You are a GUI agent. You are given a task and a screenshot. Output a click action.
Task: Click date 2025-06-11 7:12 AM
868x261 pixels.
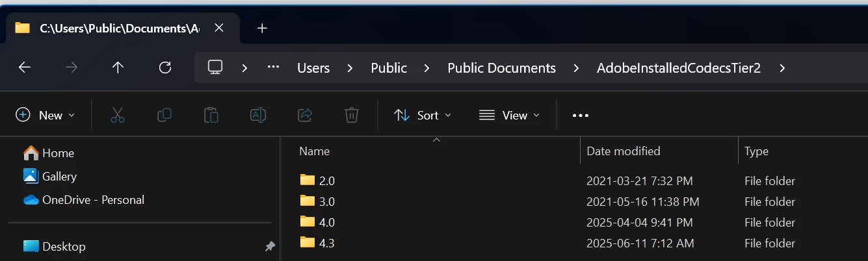pos(640,243)
